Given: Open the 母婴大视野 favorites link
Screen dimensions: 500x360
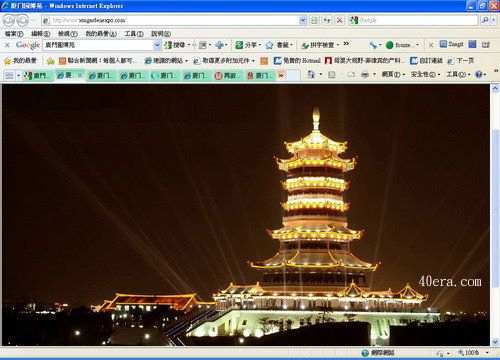Looking at the screenshot, I should (365, 61).
